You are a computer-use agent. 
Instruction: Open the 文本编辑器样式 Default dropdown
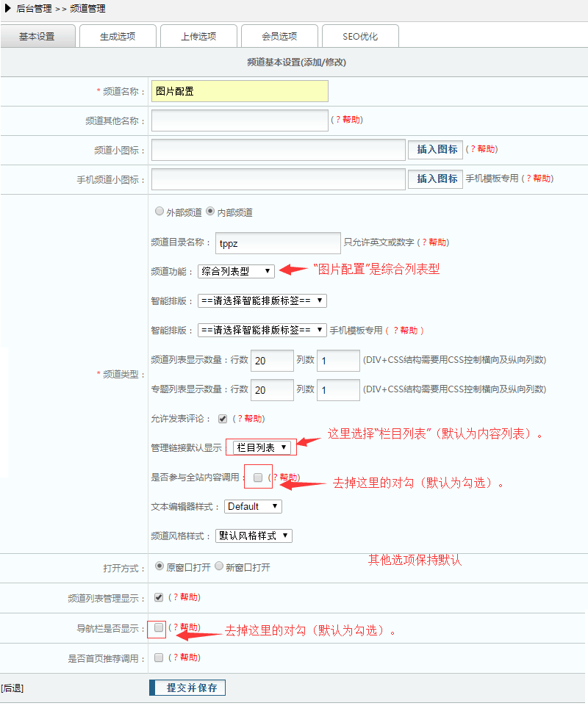[253, 506]
